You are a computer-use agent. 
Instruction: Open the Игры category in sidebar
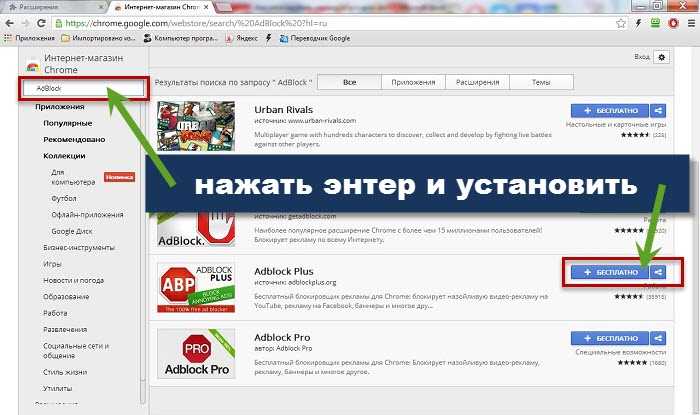click(52, 264)
